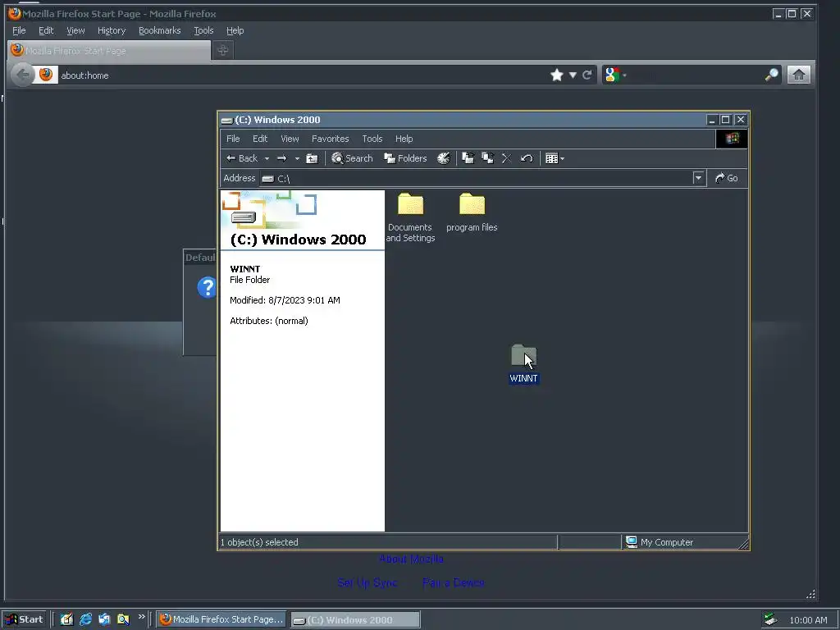Click Firefox back navigation button
This screenshot has width=840, height=630.
22,75
